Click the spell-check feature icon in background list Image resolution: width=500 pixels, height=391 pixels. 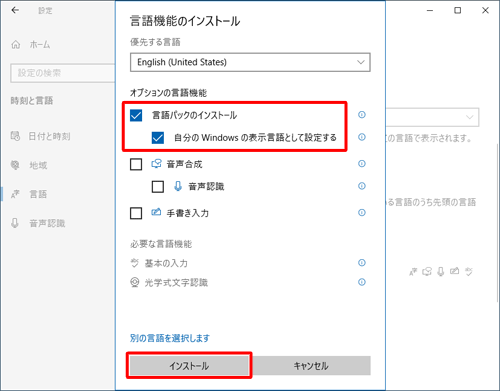[x=469, y=272]
